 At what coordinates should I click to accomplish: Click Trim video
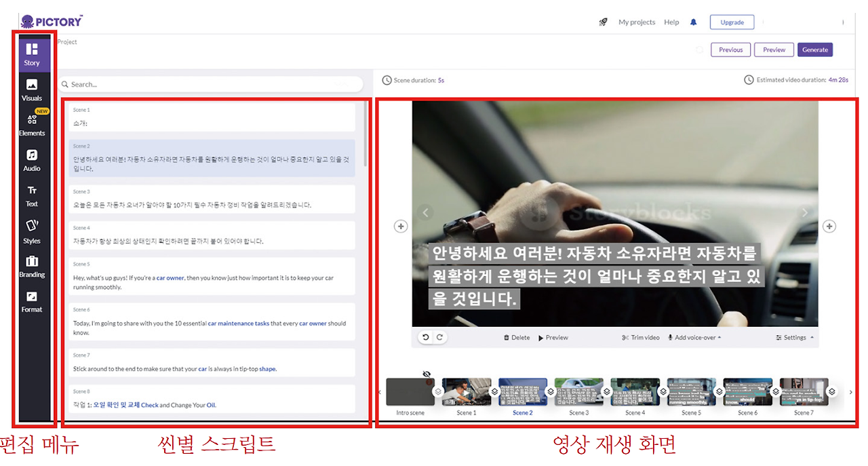click(x=641, y=338)
